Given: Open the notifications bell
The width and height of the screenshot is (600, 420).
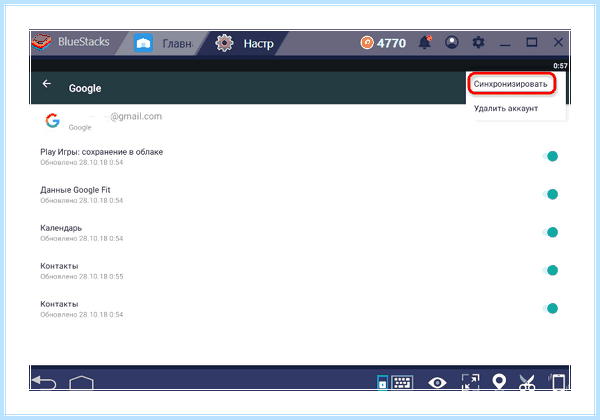Looking at the screenshot, I should [425, 42].
